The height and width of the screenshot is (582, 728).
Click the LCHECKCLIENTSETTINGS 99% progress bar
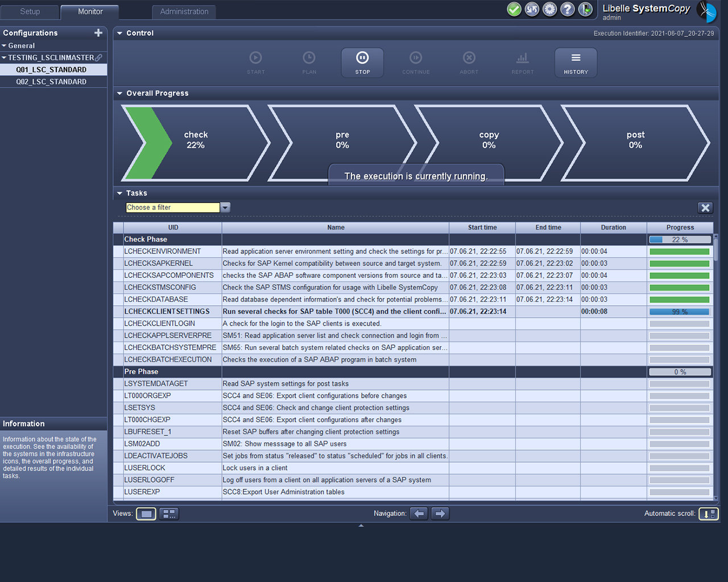tap(680, 312)
